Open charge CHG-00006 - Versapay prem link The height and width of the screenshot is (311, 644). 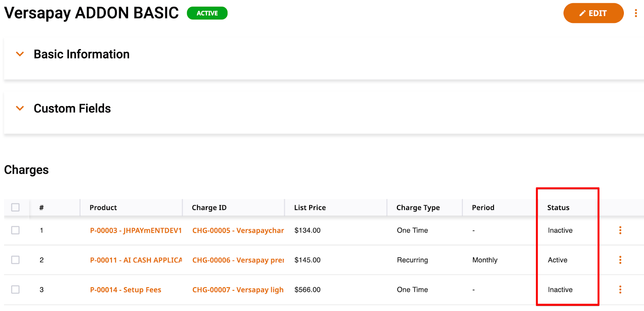click(238, 260)
